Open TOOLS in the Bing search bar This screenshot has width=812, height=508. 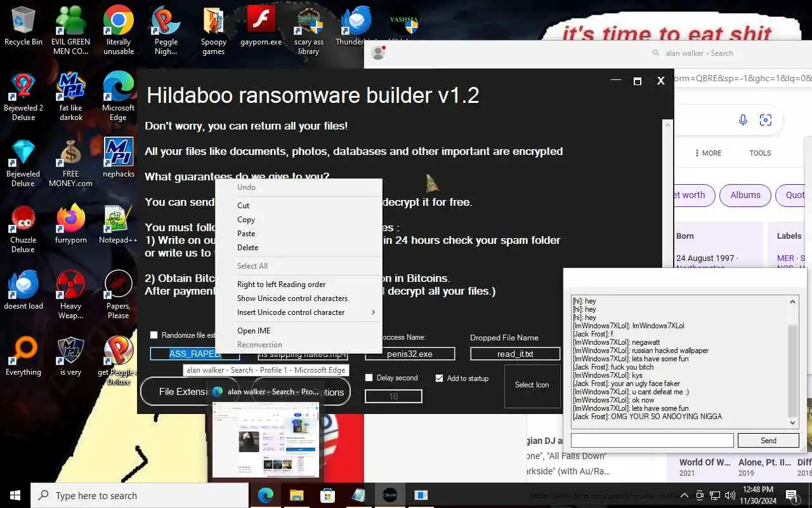tap(760, 153)
